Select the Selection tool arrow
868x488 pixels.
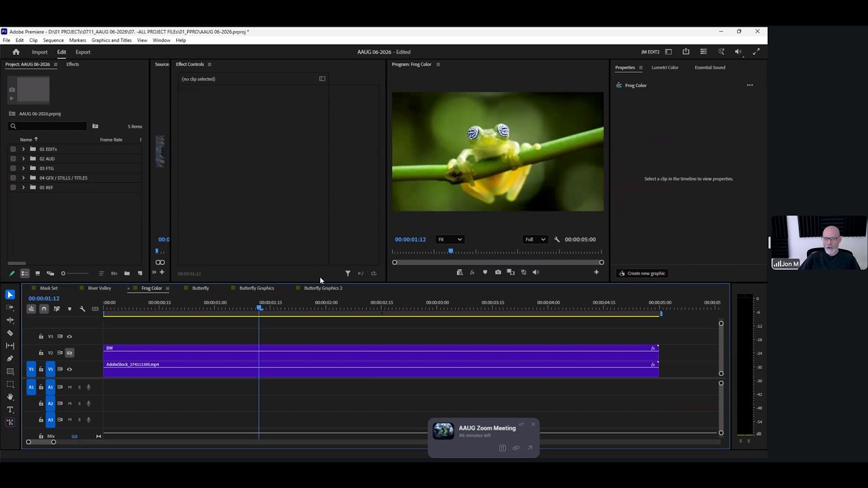pyautogui.click(x=10, y=295)
